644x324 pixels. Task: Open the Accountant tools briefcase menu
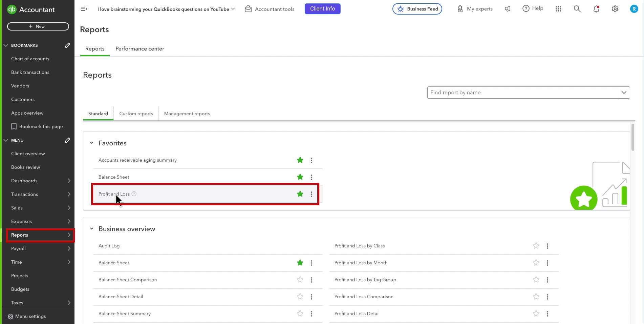coord(270,9)
